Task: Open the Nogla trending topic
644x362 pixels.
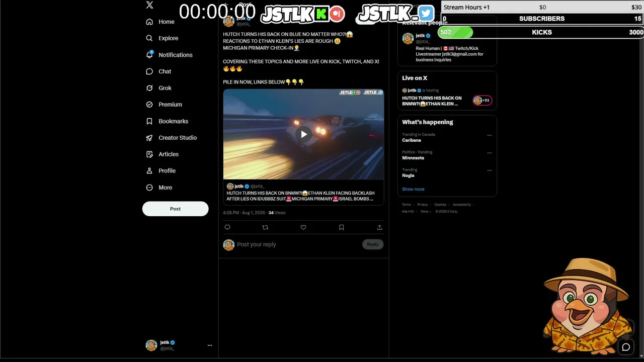Action: [x=408, y=175]
